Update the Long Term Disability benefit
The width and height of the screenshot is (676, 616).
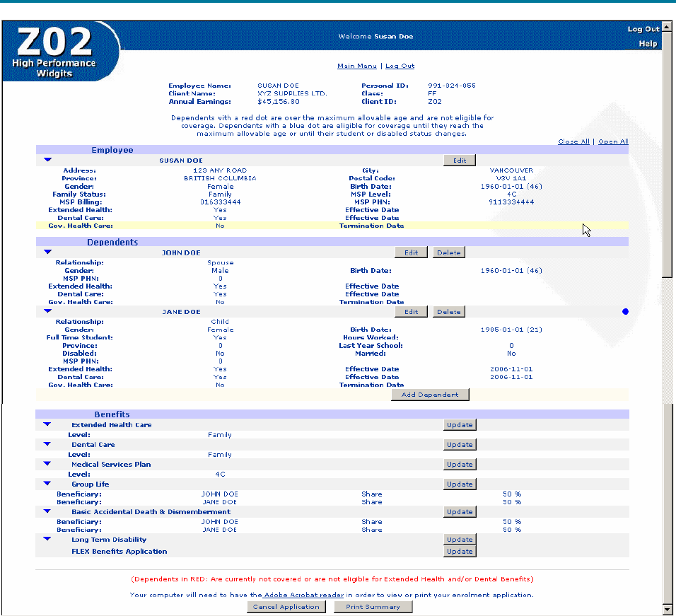point(460,540)
